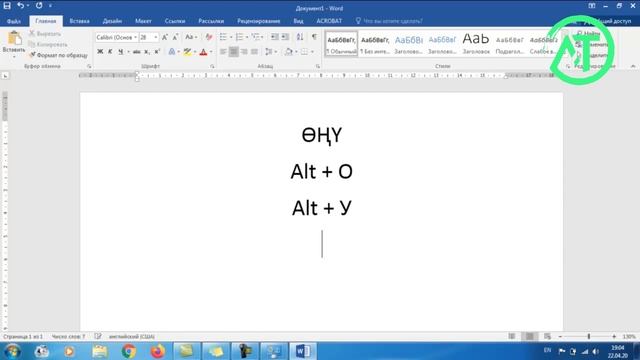The height and width of the screenshot is (360, 640).
Task: Click the Shading paint bucket icon
Action: click(x=289, y=52)
